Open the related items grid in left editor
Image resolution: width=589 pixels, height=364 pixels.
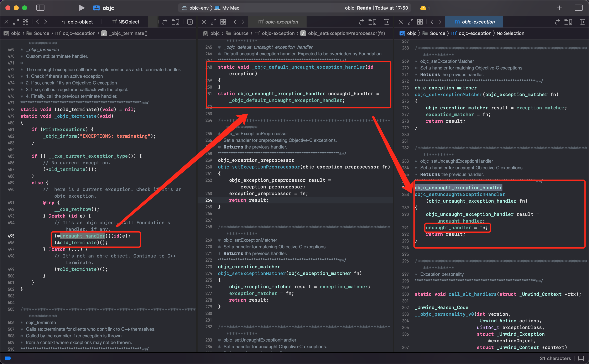coord(26,22)
